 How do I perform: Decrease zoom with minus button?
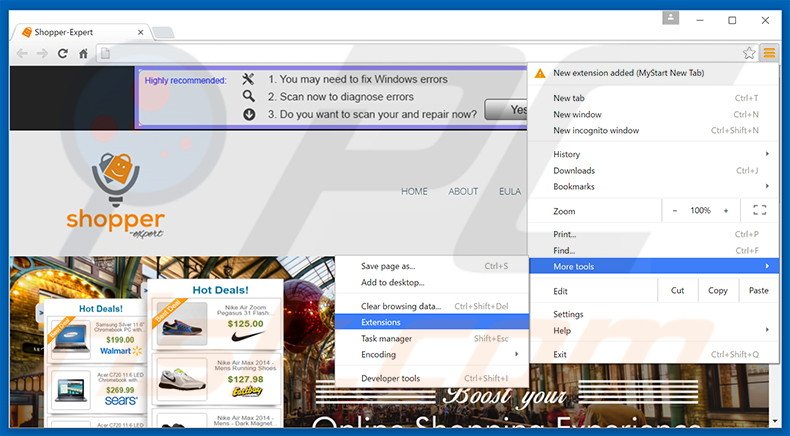tap(675, 211)
